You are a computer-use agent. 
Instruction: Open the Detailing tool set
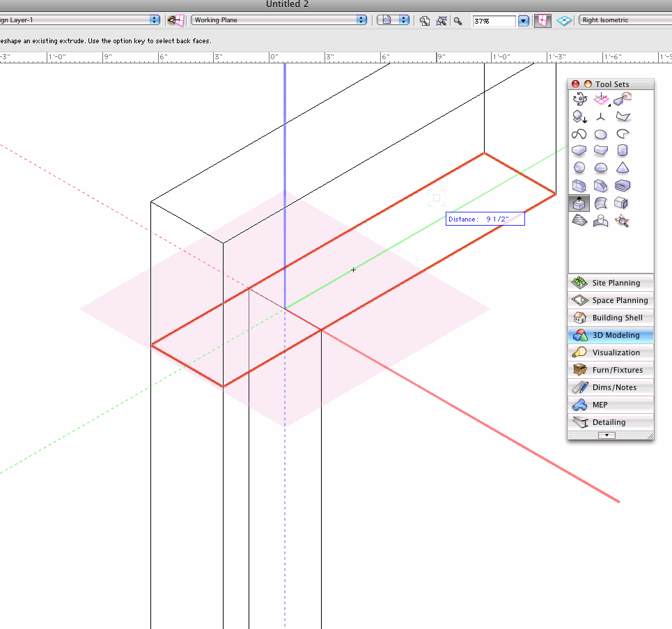point(611,422)
